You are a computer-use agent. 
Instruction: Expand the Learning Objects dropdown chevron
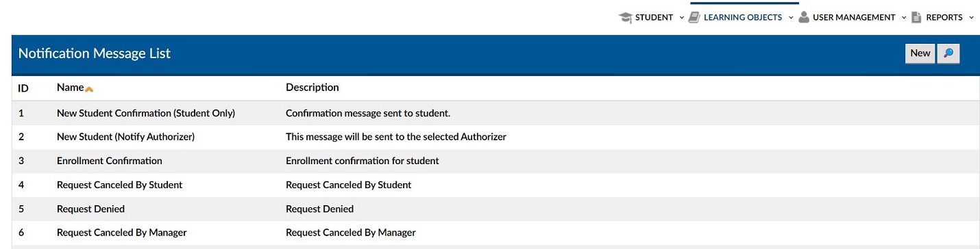click(791, 18)
